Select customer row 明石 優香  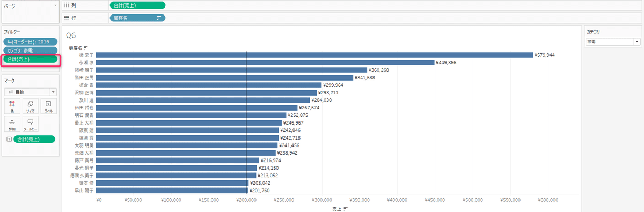tap(85, 115)
